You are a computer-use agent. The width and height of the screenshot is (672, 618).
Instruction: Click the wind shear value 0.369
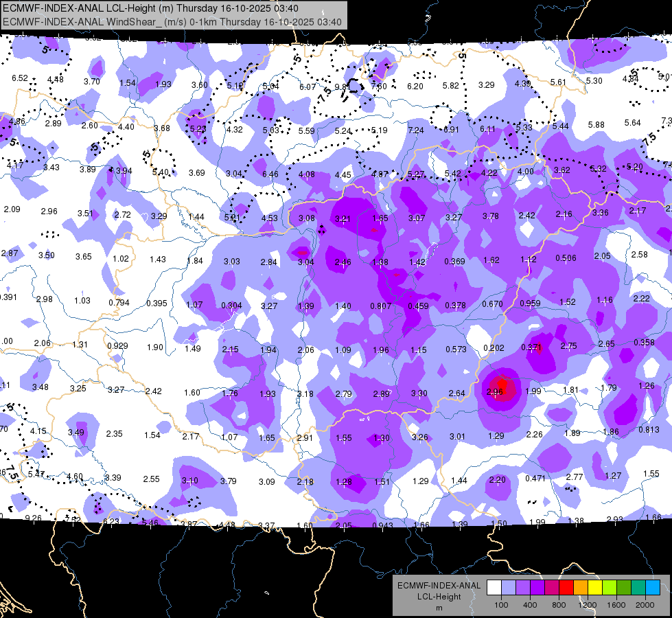coord(454,261)
